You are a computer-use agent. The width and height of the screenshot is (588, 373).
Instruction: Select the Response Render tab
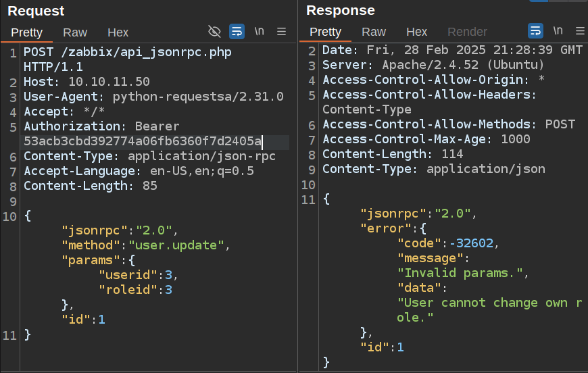point(467,32)
